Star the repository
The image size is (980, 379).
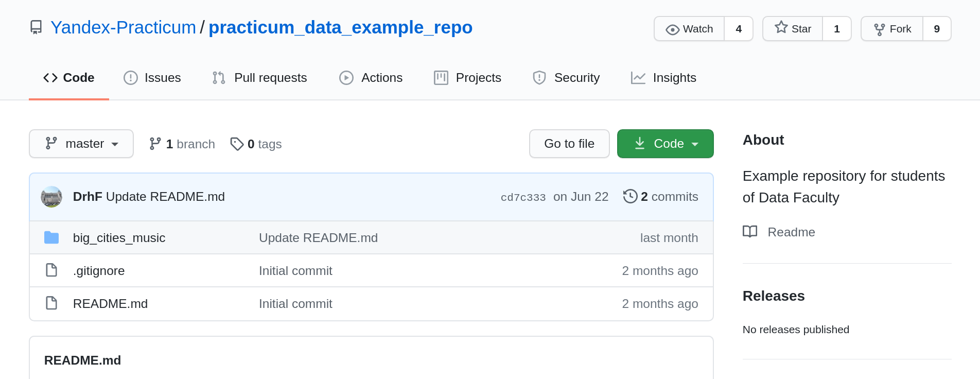793,29
